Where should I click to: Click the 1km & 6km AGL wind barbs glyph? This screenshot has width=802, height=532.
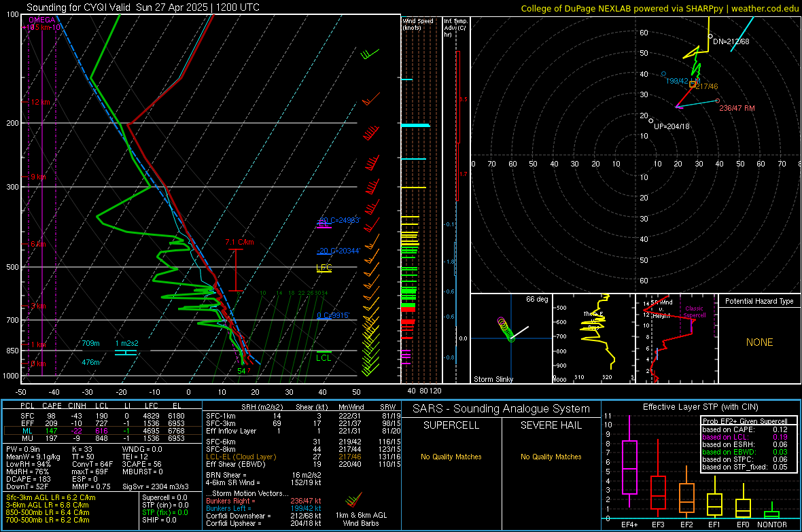(x=353, y=499)
